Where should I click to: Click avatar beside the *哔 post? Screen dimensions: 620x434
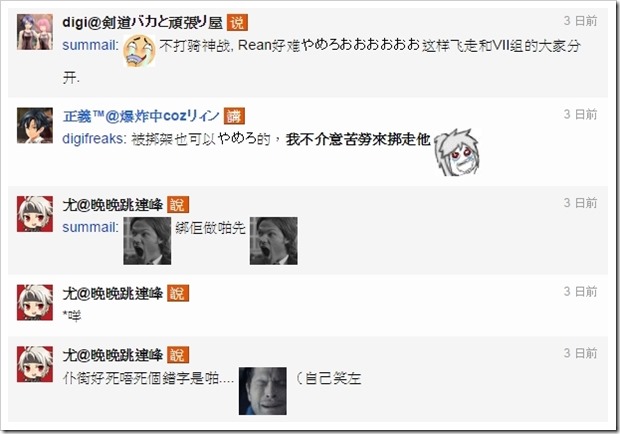pyautogui.click(x=35, y=302)
